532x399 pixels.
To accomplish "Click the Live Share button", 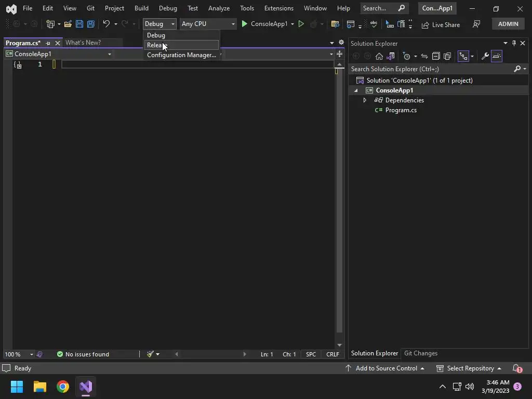I will [441, 25].
